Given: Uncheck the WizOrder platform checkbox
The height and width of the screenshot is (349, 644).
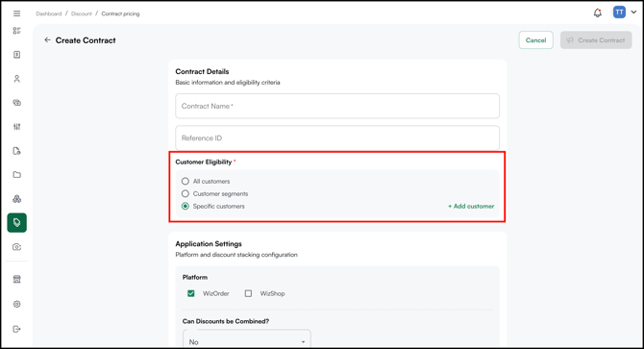Looking at the screenshot, I should (x=191, y=293).
